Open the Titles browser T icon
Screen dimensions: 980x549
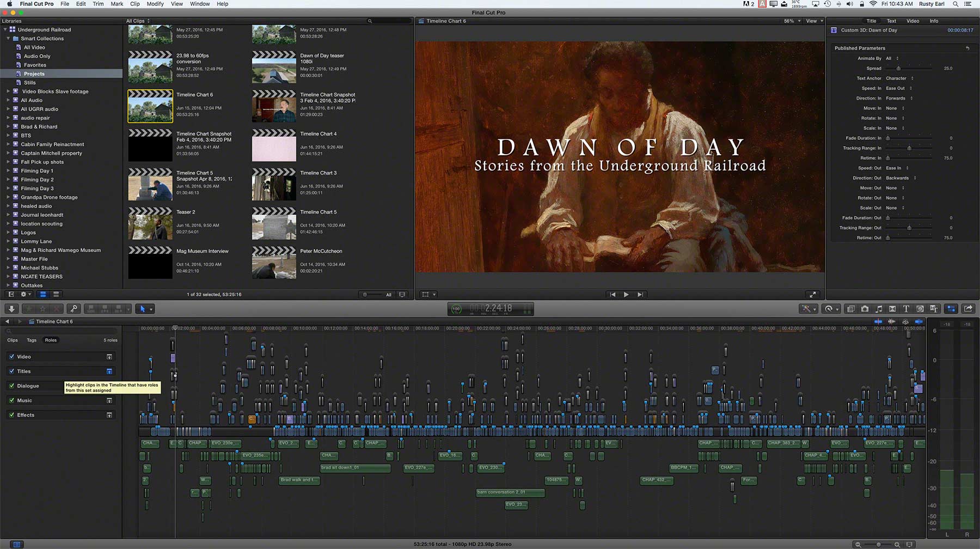[x=906, y=309]
